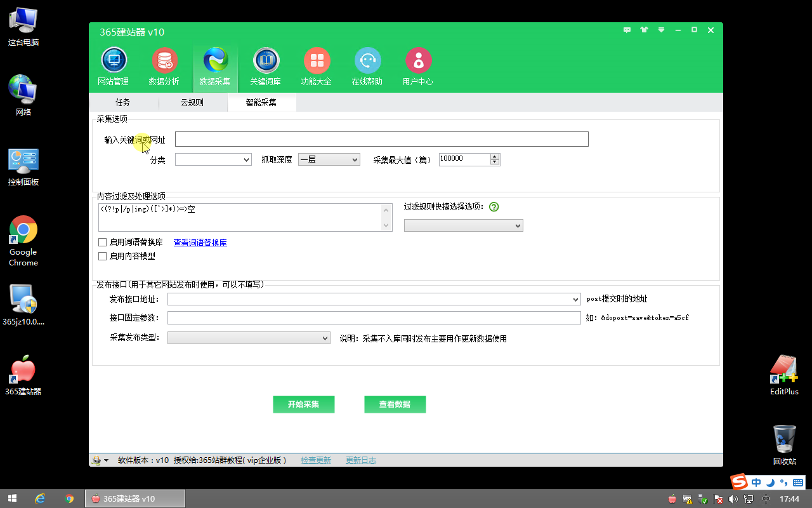Toggle Sogou moon mode icon
The image size is (812, 508).
point(771,482)
